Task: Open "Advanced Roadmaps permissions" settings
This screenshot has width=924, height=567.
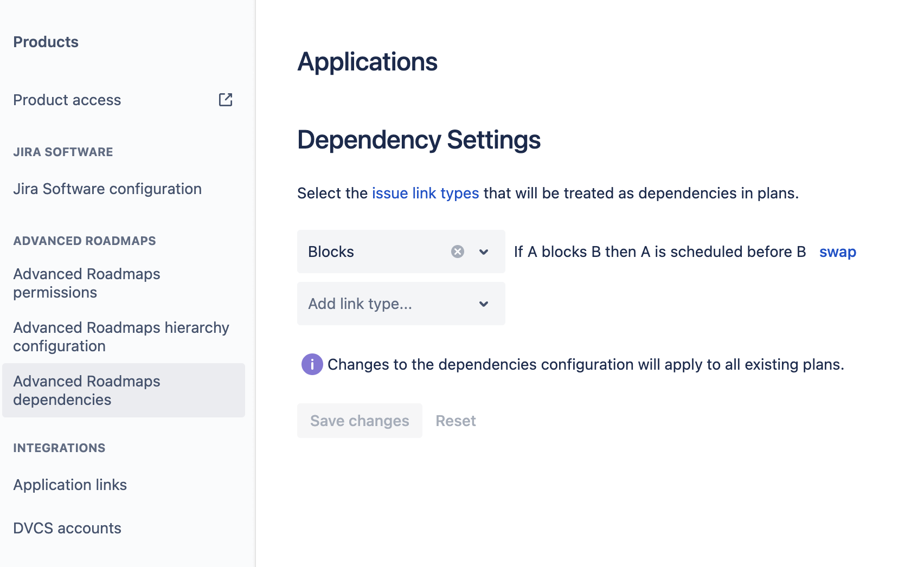Action: pyautogui.click(x=87, y=282)
